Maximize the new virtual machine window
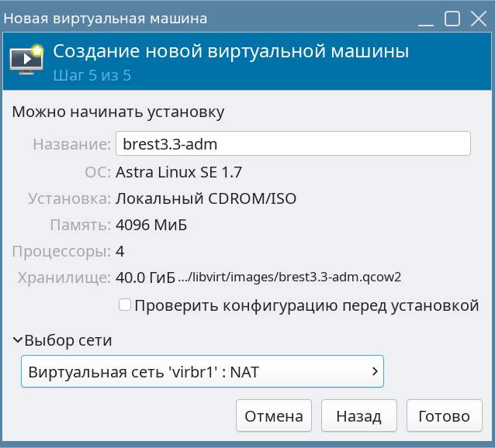Screen dimensions: 495x448 (453, 18)
